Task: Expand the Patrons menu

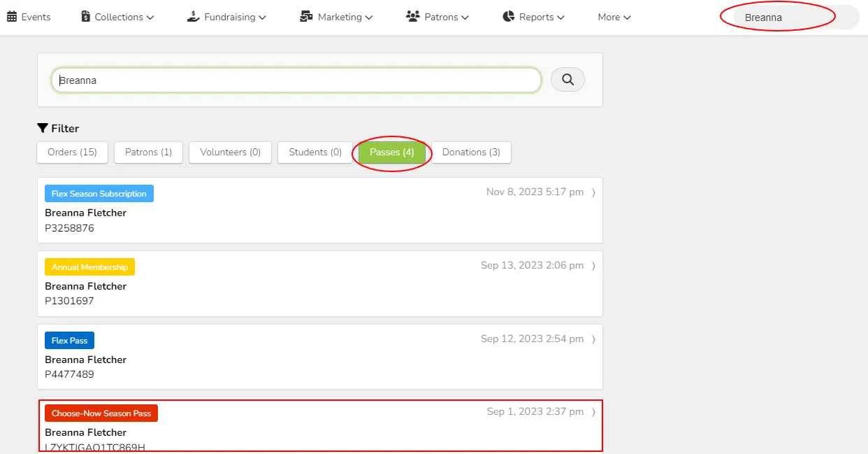Action: click(x=437, y=17)
